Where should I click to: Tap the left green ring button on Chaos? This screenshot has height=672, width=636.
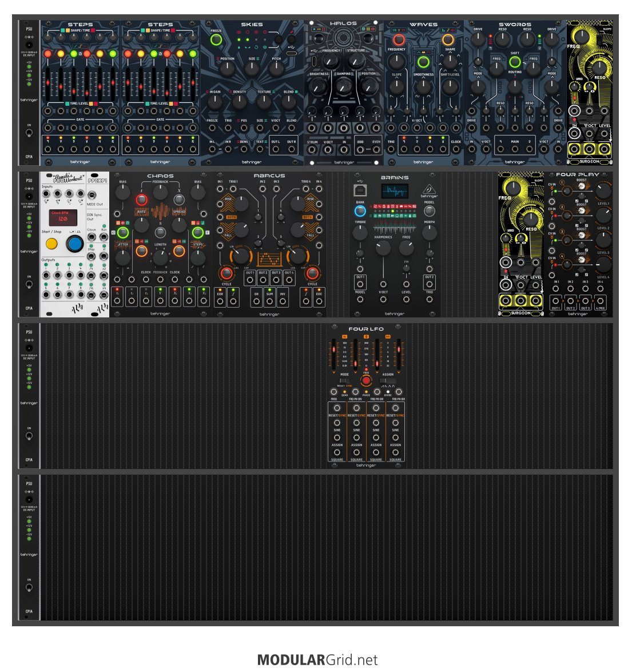pos(123,233)
